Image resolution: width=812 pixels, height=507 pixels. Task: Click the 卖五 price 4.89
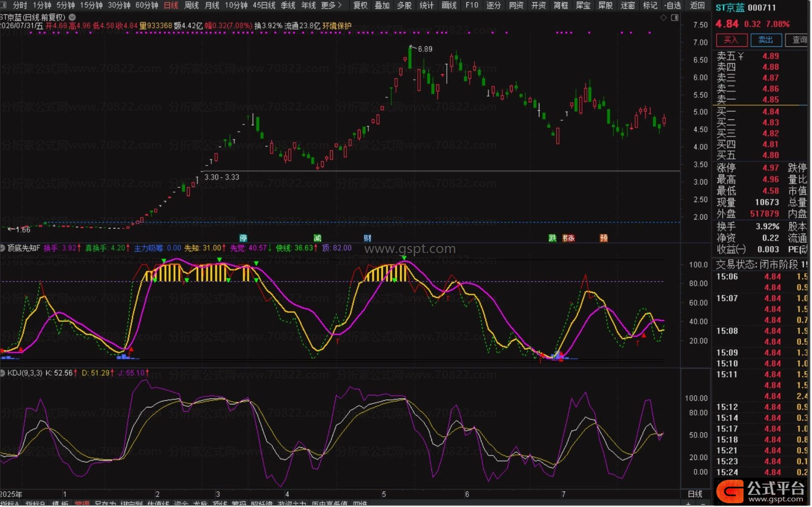pos(770,56)
